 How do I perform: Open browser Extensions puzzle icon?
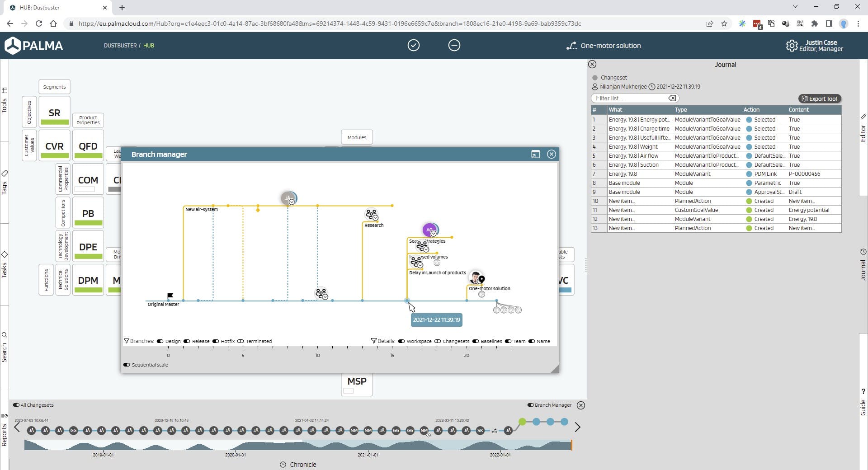click(815, 23)
